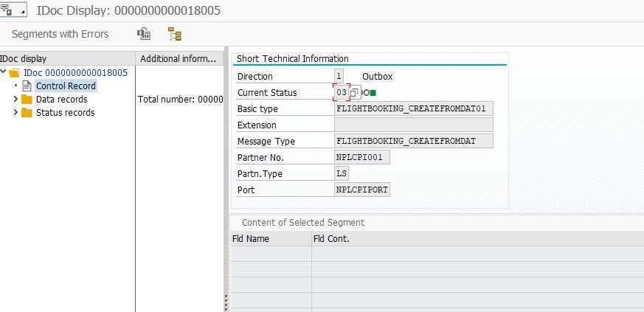Click Segments with Errors button
The height and width of the screenshot is (312, 644).
coord(60,34)
